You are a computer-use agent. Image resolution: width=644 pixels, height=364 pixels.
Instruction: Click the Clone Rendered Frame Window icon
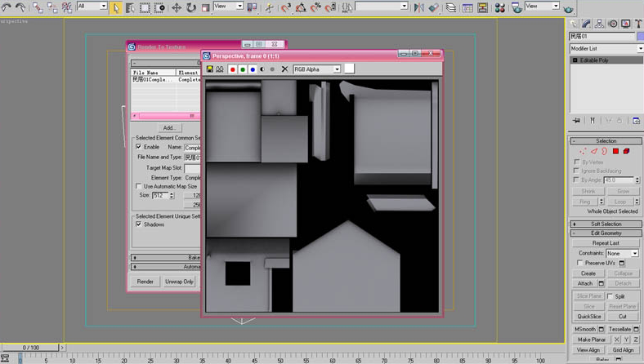point(220,69)
